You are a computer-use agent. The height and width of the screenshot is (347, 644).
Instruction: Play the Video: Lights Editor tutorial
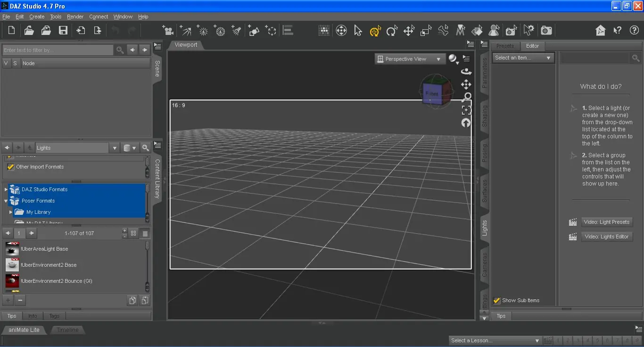click(607, 237)
